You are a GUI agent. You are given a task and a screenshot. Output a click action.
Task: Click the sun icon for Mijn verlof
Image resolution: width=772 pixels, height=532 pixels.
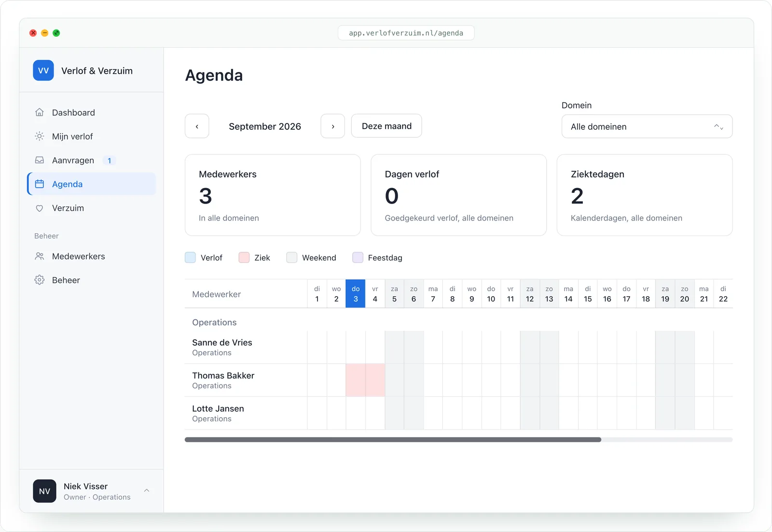pos(40,136)
